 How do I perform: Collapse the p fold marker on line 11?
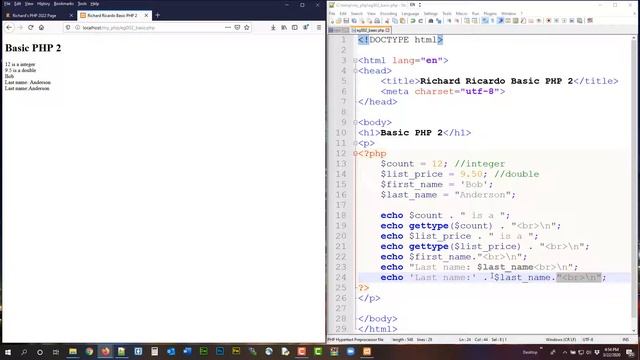coord(355,143)
